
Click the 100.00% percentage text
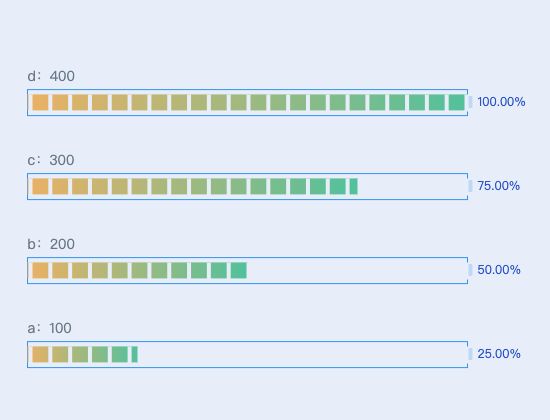(501, 102)
